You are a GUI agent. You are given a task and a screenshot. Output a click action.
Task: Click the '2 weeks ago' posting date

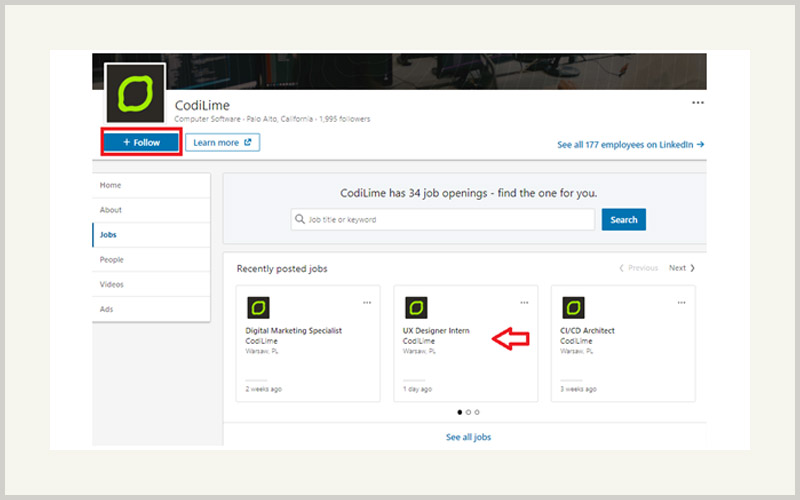click(x=263, y=389)
